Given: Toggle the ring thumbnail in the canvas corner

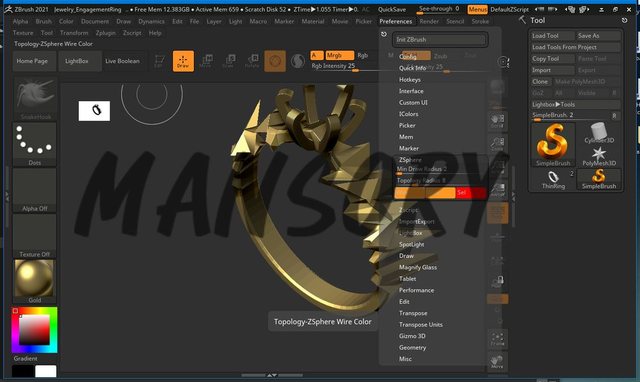Looking at the screenshot, I should (x=94, y=111).
